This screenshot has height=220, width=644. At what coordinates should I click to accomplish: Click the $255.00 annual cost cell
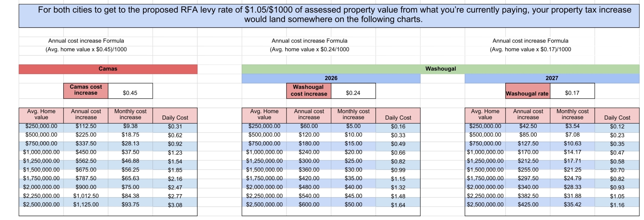coord(528,170)
